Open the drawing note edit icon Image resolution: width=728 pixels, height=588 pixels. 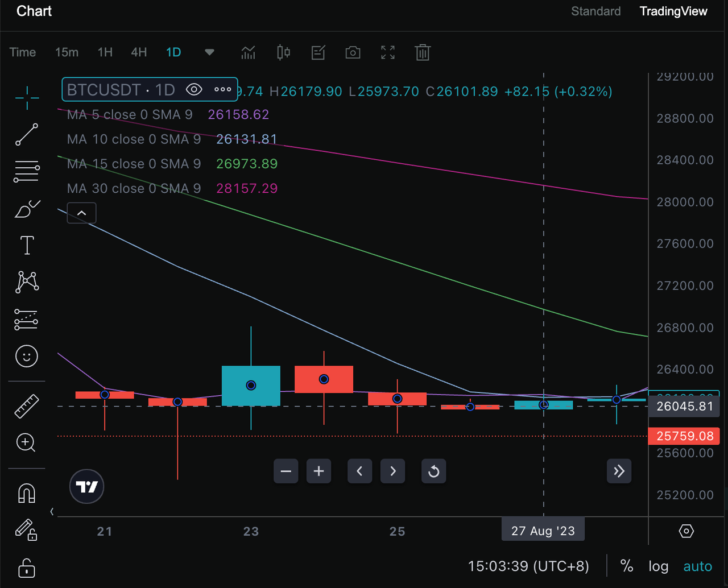click(x=318, y=52)
